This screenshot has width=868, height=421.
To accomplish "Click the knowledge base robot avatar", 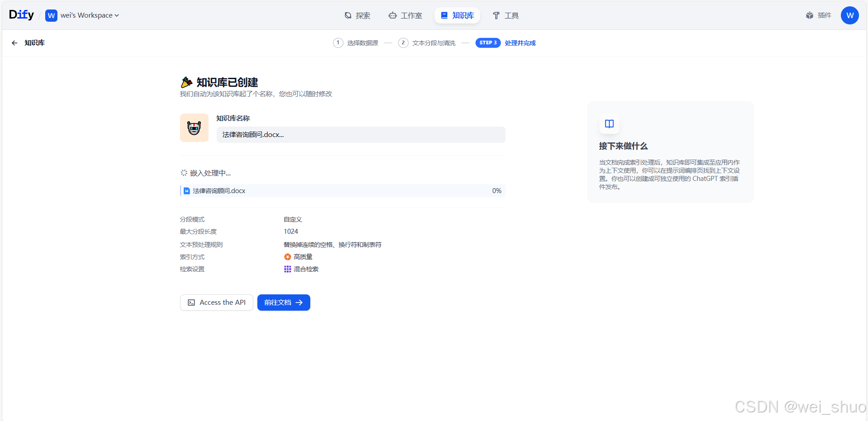I will click(x=194, y=128).
